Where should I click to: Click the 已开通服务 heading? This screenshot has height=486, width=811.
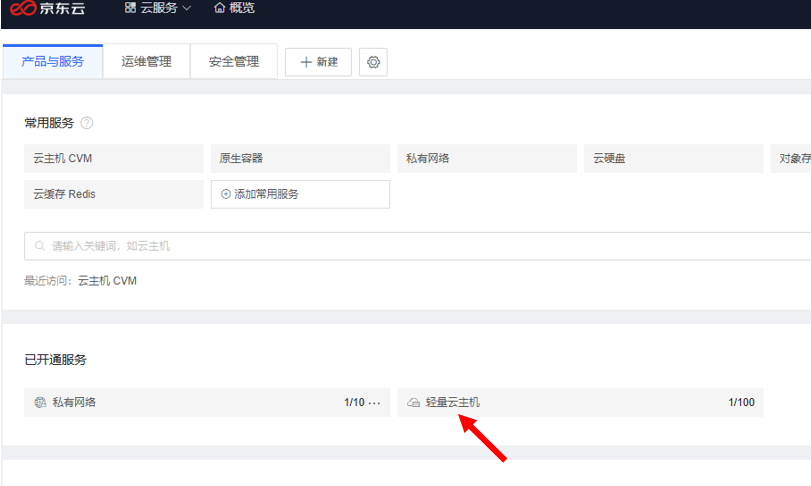pos(55,360)
